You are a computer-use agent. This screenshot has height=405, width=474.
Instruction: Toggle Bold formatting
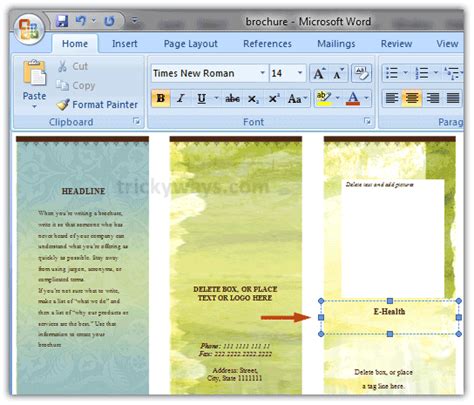[x=161, y=98]
